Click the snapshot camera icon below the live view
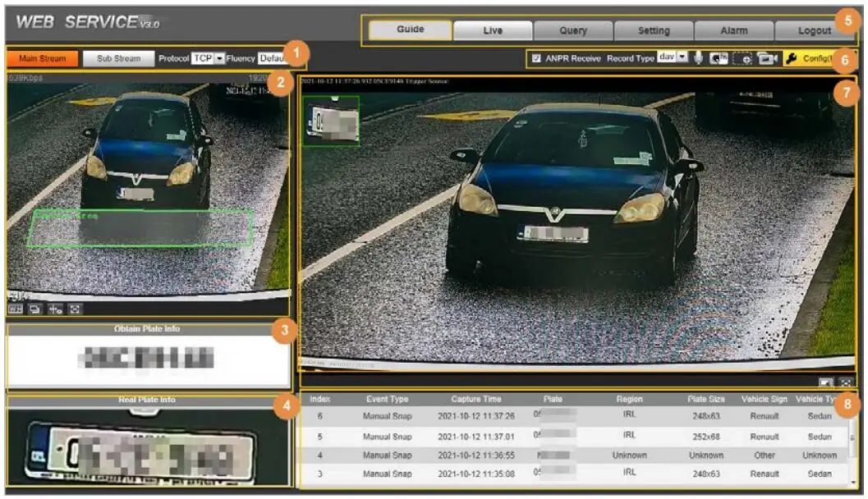 827,381
